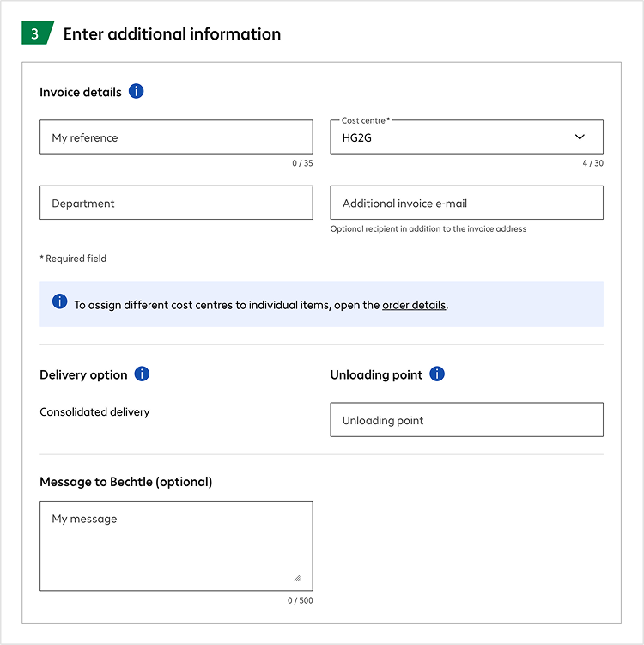Click inside the My message text area

pos(176,546)
